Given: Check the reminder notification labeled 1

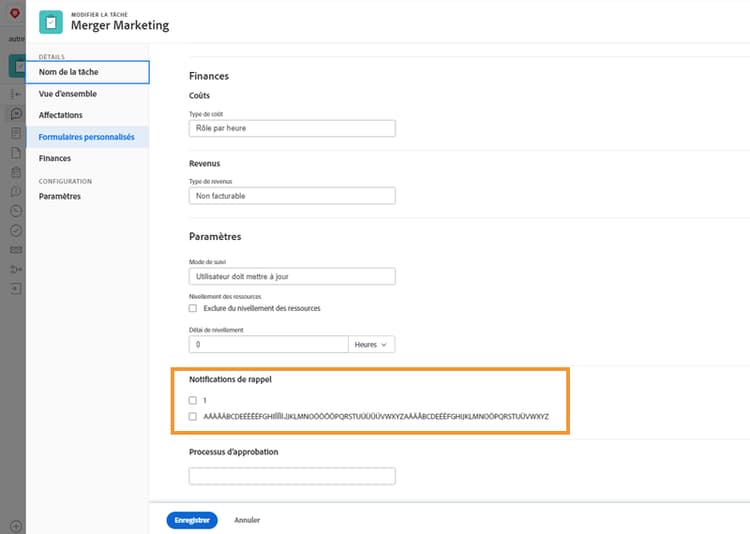Looking at the screenshot, I should pos(193,400).
